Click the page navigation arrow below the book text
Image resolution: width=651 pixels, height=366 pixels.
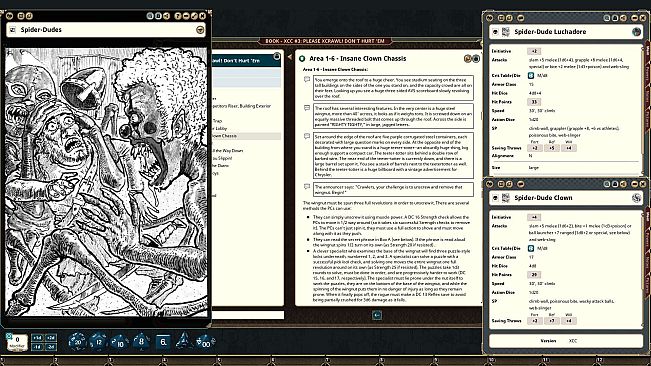[377, 315]
